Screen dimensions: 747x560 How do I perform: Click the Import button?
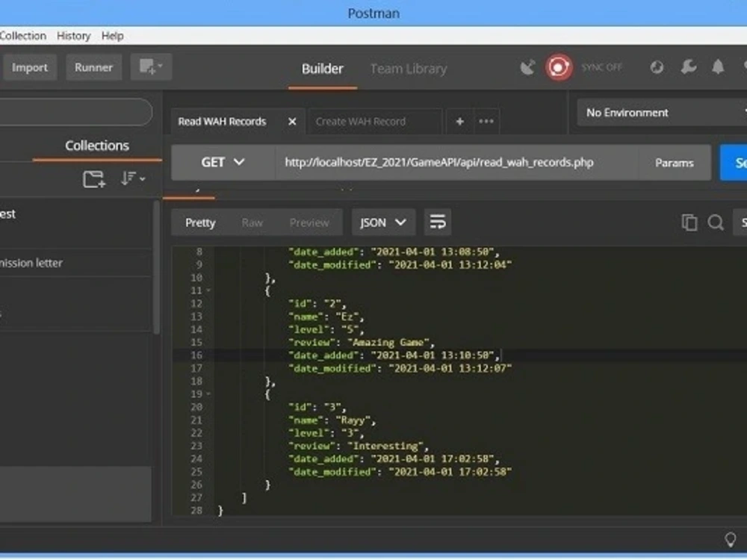pos(30,68)
